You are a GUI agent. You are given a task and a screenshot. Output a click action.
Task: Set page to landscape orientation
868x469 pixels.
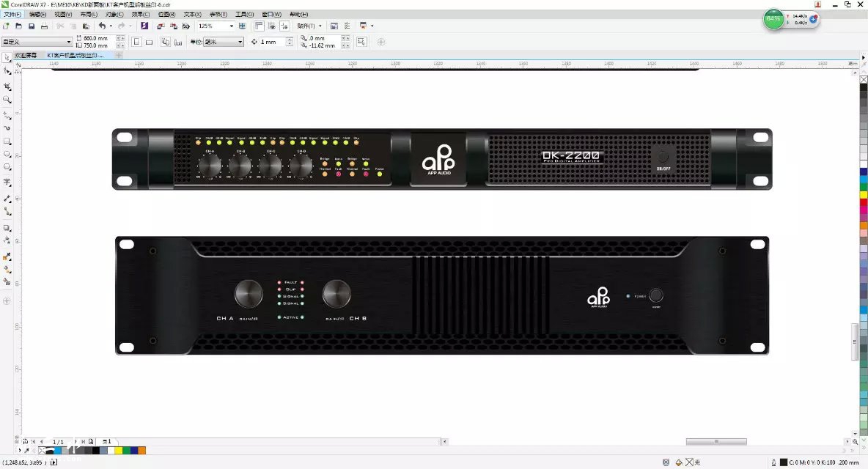point(149,42)
